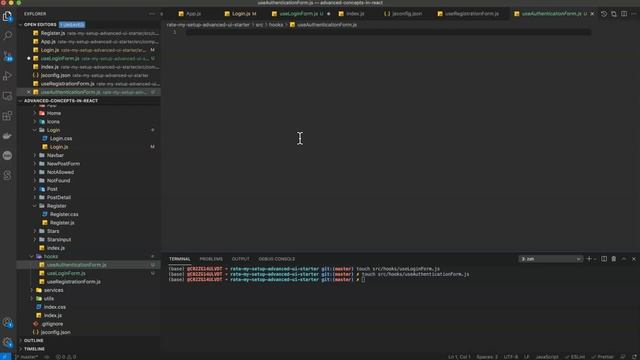The image size is (640, 360).
Task: Expand the Navbar folder
Action: [x=55, y=155]
